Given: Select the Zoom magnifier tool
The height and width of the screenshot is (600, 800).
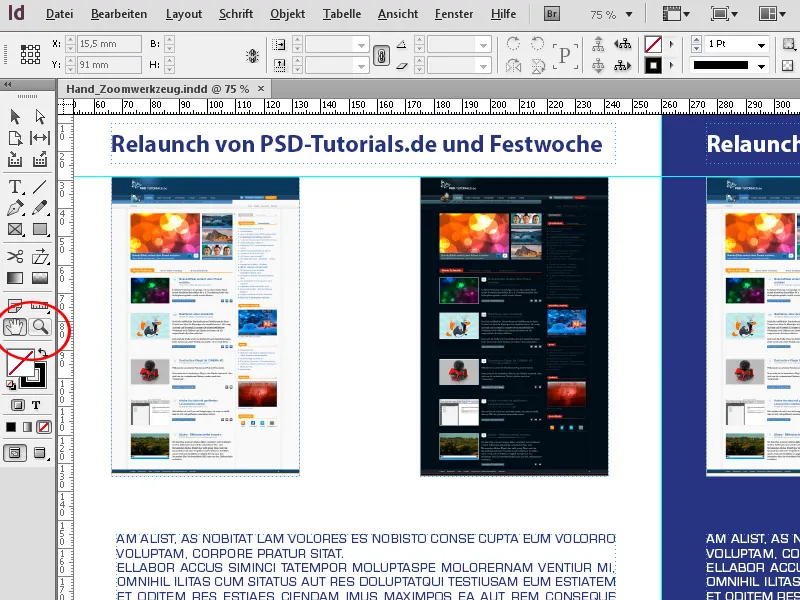Looking at the screenshot, I should pyautogui.click(x=40, y=327).
